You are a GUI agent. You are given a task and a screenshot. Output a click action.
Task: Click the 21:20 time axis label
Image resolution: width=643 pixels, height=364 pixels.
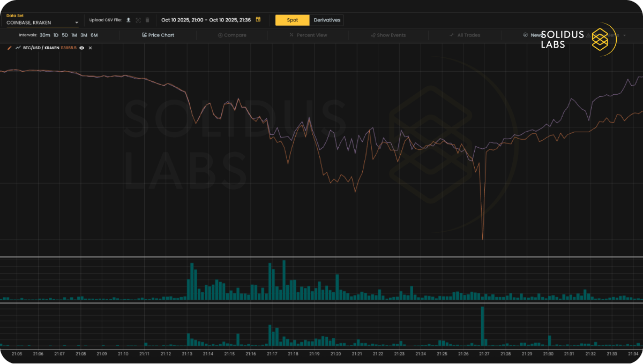[x=335, y=354]
